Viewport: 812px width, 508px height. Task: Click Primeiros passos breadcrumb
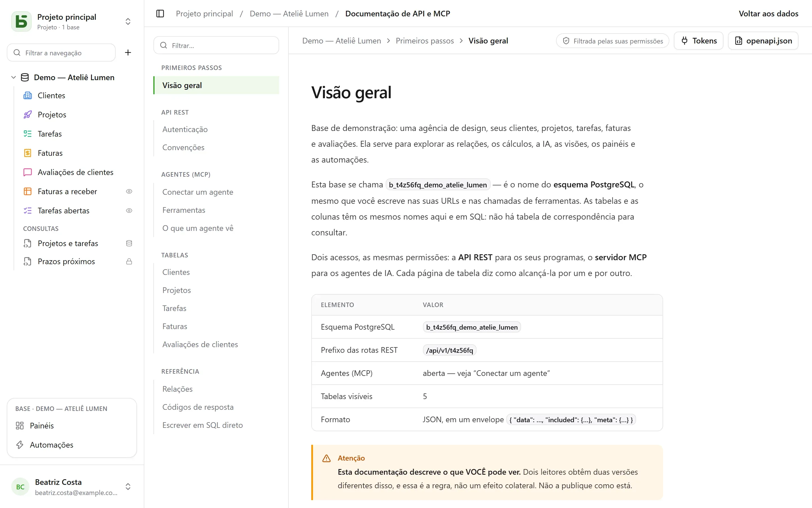click(424, 41)
